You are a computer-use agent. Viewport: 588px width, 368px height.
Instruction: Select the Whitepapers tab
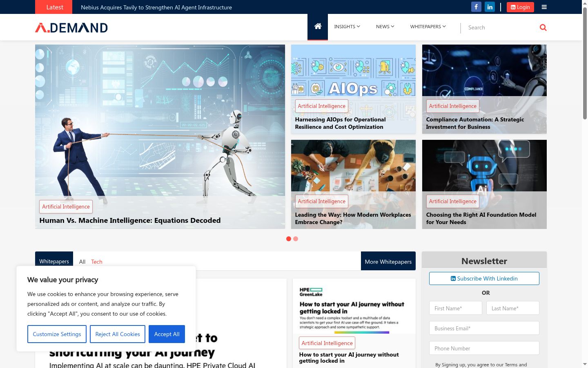pyautogui.click(x=54, y=261)
